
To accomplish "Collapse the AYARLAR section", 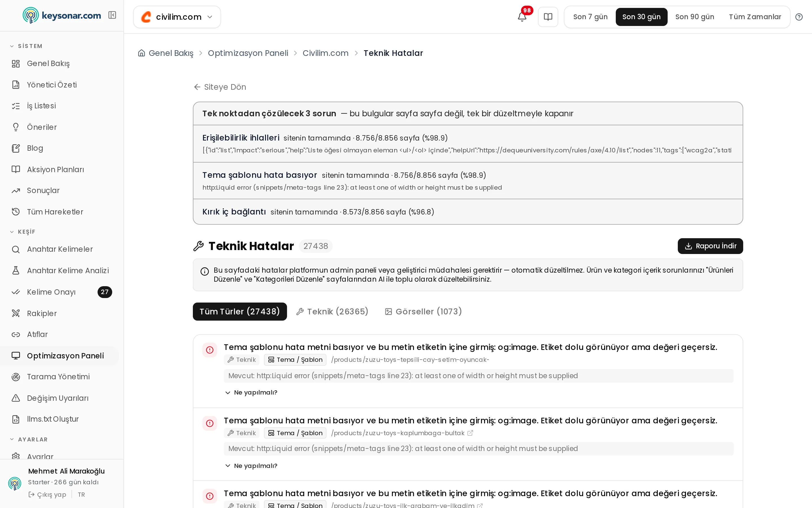I will 29,439.
